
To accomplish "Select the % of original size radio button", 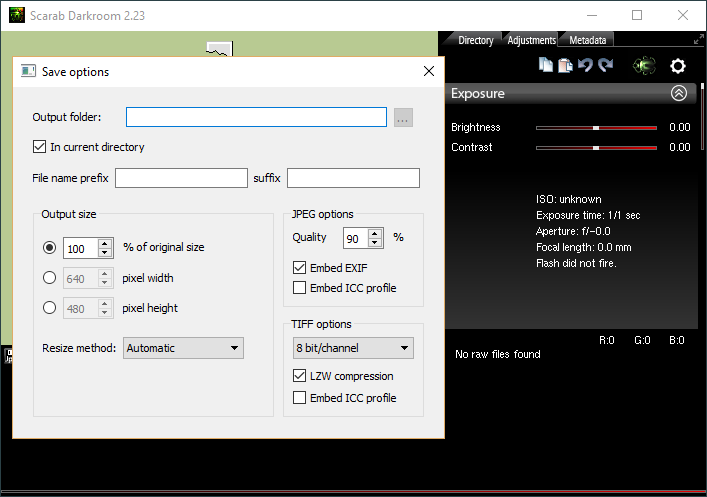I will 49,248.
